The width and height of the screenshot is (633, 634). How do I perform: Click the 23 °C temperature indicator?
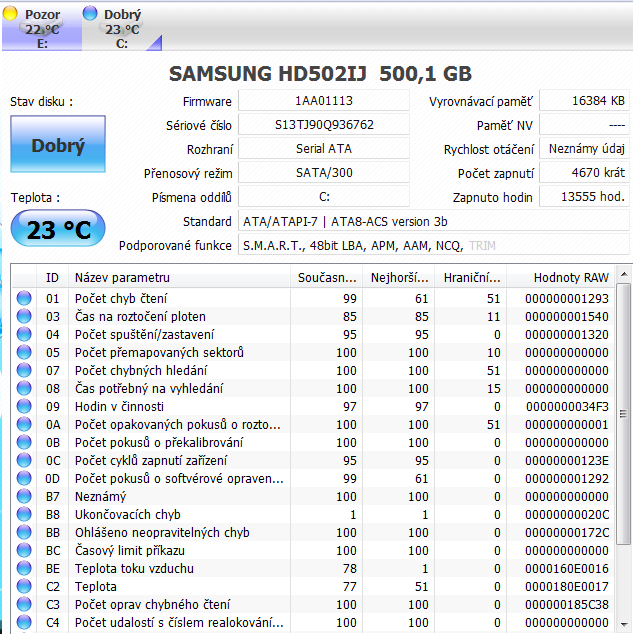tap(58, 228)
